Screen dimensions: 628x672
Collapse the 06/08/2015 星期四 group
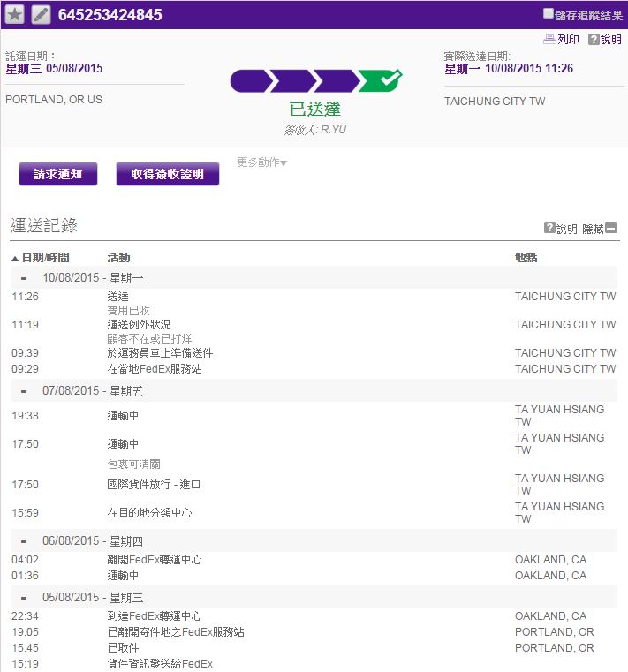(24, 541)
